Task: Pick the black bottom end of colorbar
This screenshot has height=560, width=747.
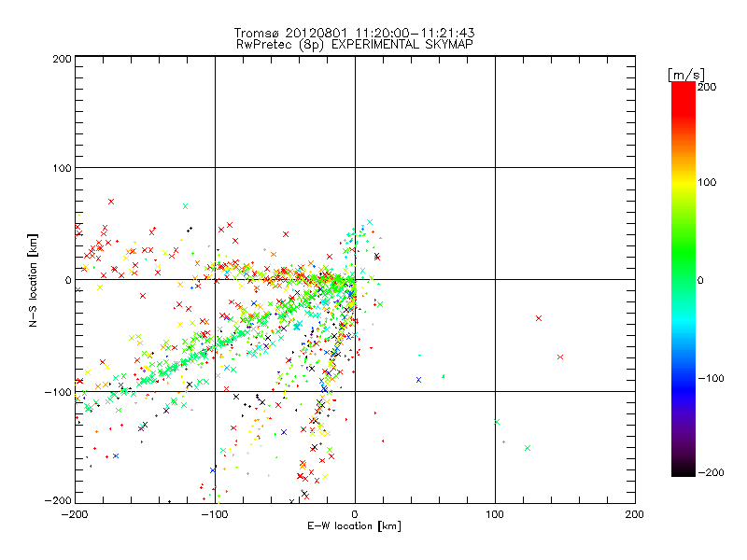Action: coord(683,470)
